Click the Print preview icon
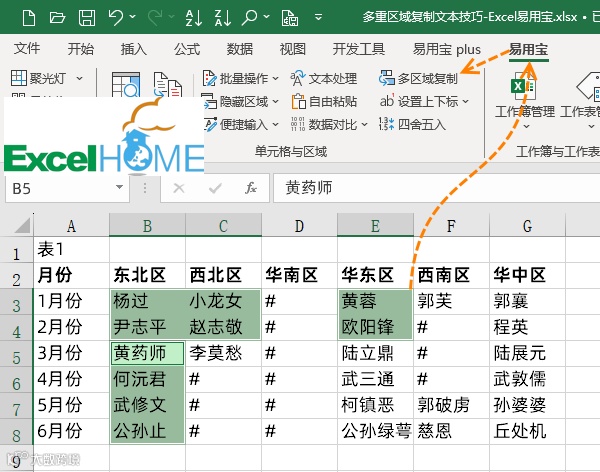The width and height of the screenshot is (600, 472). 290,18
